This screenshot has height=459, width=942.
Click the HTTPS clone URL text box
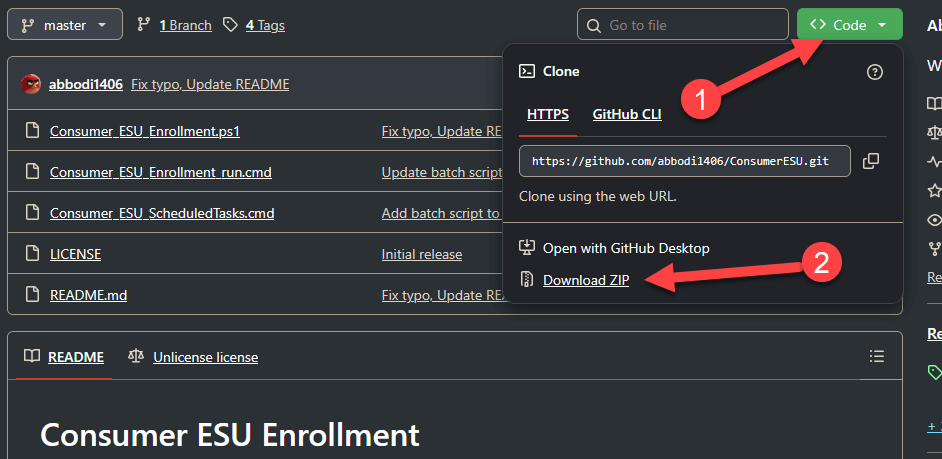pyautogui.click(x=680, y=160)
